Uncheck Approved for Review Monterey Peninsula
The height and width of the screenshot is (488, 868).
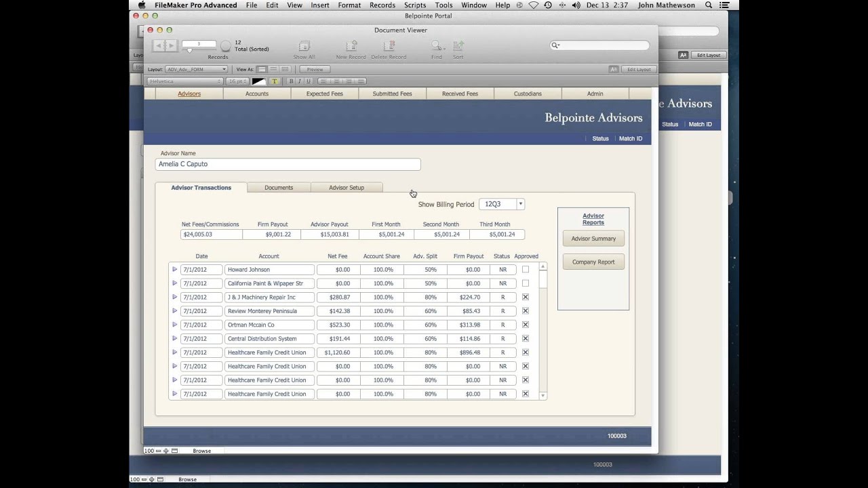click(x=526, y=311)
